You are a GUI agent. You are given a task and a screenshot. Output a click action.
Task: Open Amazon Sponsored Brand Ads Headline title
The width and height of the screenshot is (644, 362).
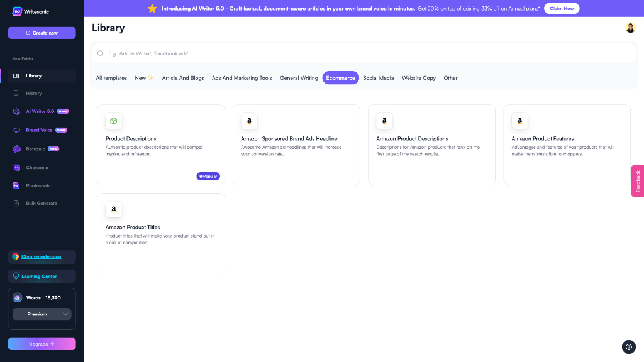point(289,139)
